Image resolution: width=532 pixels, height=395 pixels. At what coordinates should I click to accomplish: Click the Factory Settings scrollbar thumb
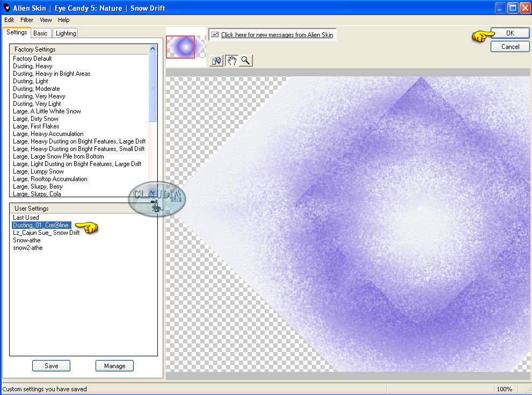[152, 87]
